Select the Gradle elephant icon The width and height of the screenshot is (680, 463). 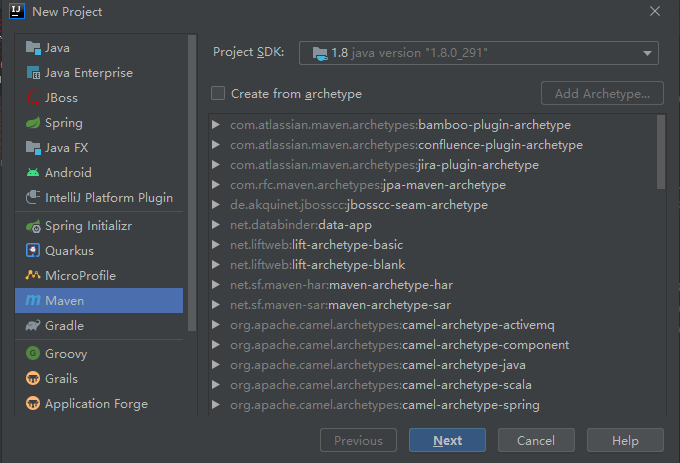pyautogui.click(x=33, y=326)
